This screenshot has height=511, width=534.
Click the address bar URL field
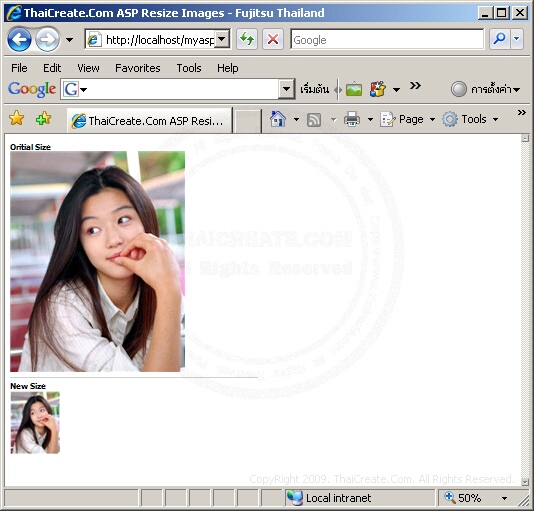click(151, 40)
